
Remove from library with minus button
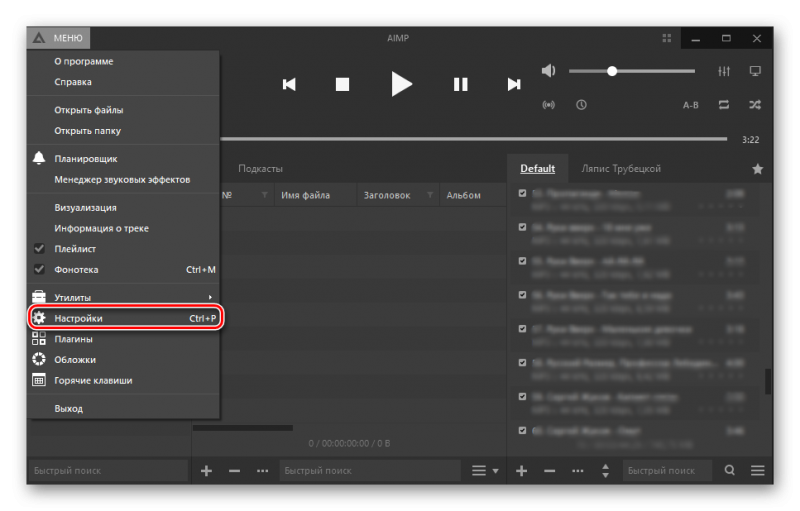tap(234, 471)
